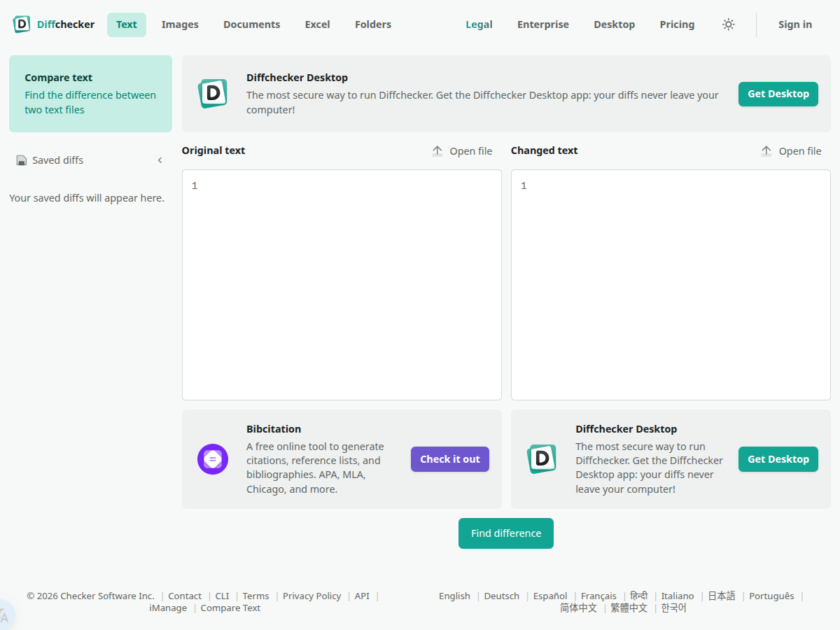Click the Diffchecker logo icon in header
Screen dimensions: 840x630
(x=22, y=24)
